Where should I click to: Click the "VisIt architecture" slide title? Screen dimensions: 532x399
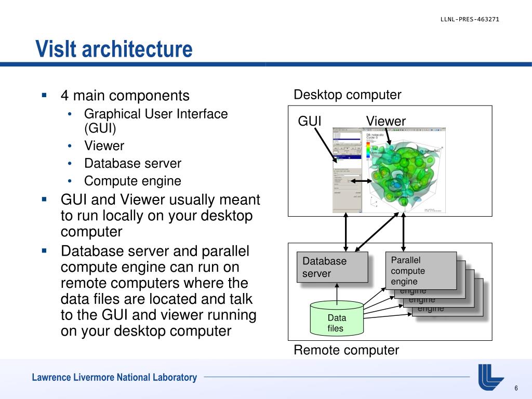click(114, 48)
